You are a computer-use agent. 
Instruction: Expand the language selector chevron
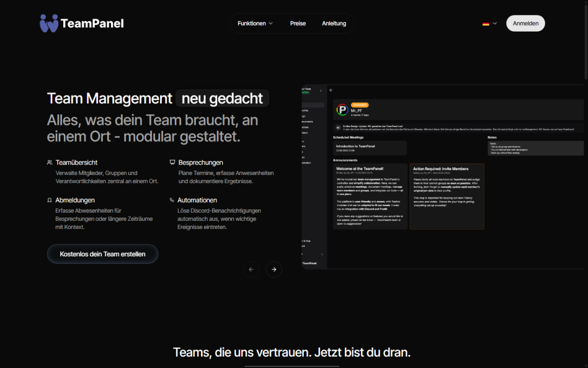pyautogui.click(x=495, y=23)
